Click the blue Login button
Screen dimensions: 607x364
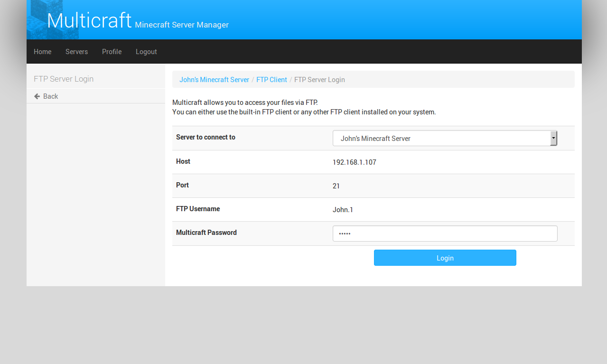click(x=445, y=258)
